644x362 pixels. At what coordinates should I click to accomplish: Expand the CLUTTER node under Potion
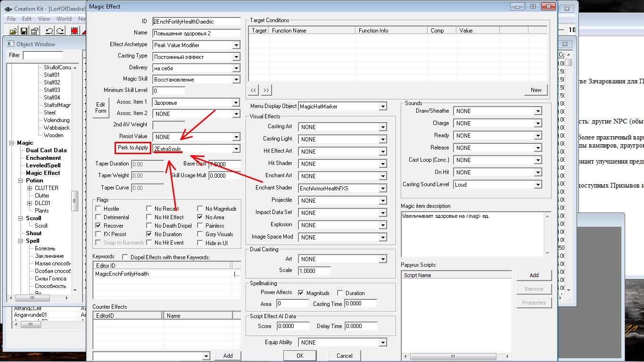[x=30, y=188]
